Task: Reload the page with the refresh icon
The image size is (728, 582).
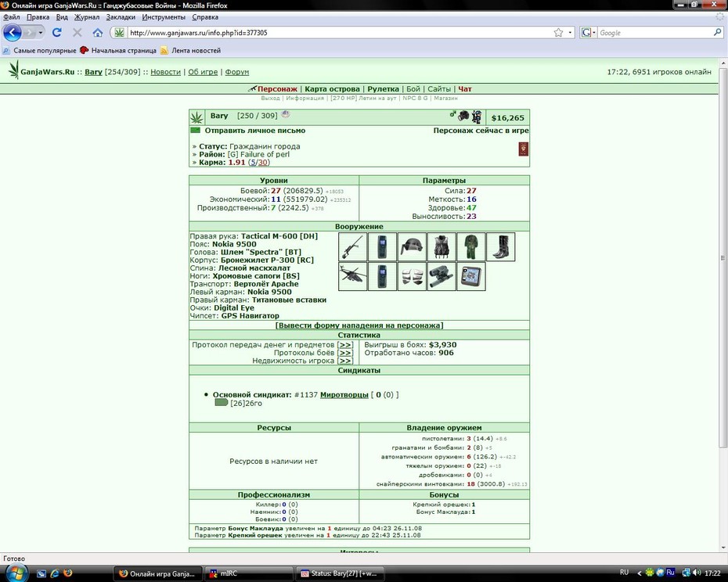Action: coord(56,33)
